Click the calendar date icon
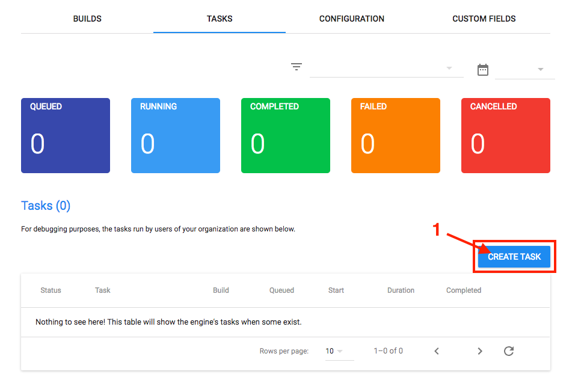The height and width of the screenshot is (392, 587). click(483, 70)
